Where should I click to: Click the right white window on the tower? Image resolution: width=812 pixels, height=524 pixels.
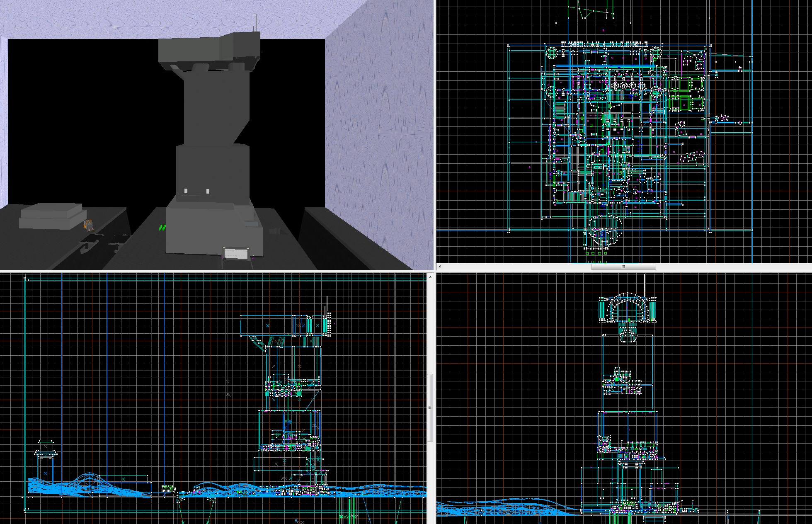point(208,191)
